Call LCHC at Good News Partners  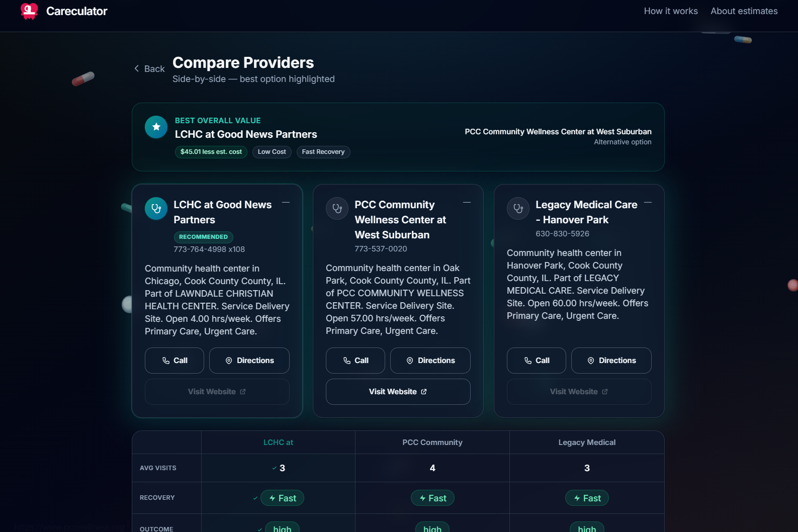174,361
